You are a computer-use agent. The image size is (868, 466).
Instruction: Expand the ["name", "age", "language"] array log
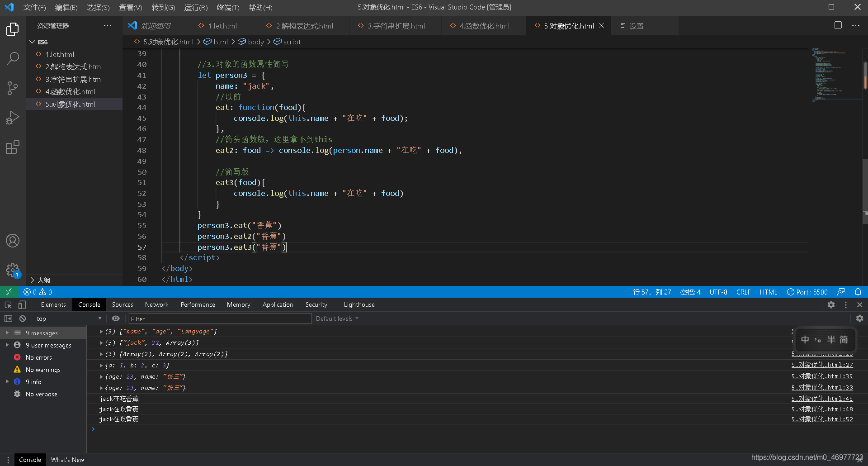click(101, 332)
